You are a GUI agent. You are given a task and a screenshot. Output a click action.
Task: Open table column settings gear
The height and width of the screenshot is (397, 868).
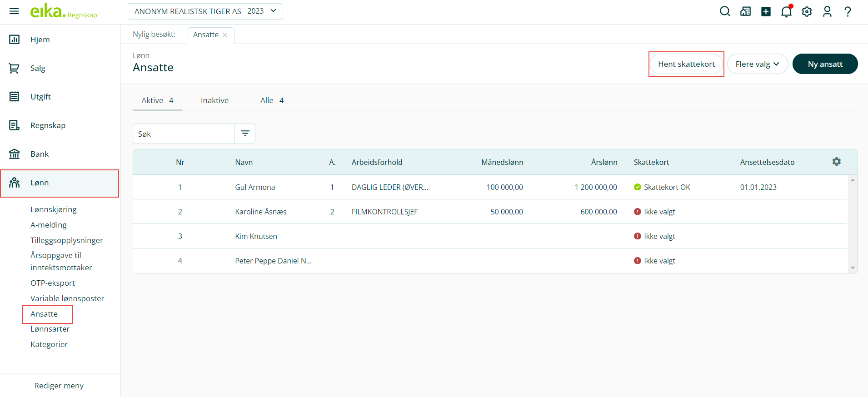point(836,162)
